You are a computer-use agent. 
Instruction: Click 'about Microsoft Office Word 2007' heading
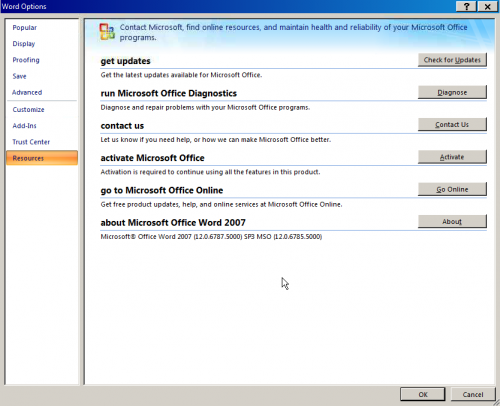(173, 223)
